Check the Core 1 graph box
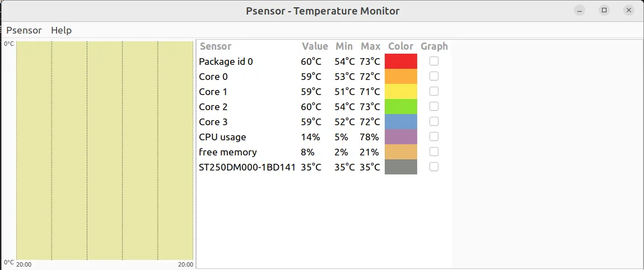Image resolution: width=644 pixels, height=270 pixels. click(434, 91)
